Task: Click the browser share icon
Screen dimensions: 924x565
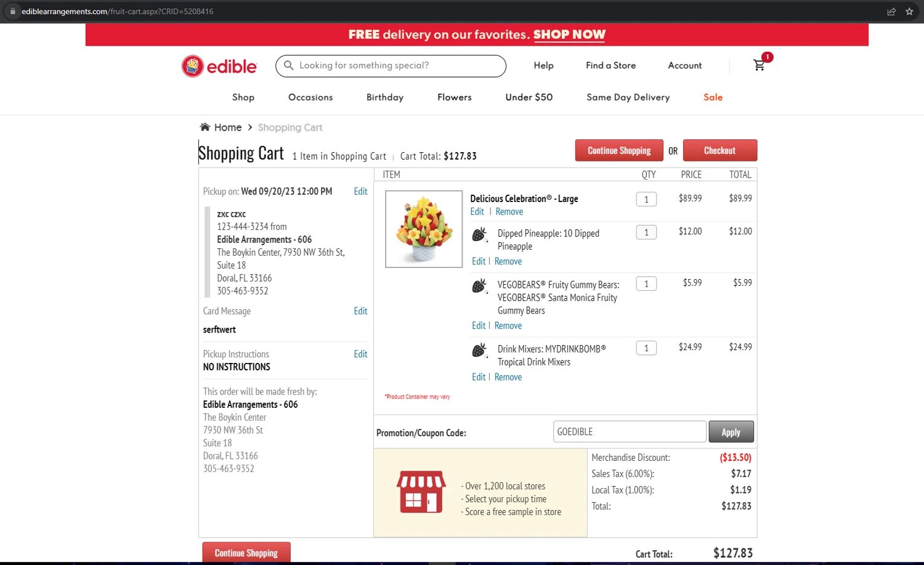Action: (x=891, y=11)
